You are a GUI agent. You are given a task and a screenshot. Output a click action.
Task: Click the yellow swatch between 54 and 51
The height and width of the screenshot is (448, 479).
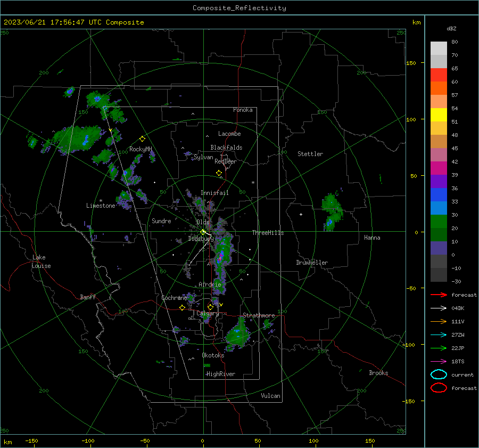click(439, 115)
